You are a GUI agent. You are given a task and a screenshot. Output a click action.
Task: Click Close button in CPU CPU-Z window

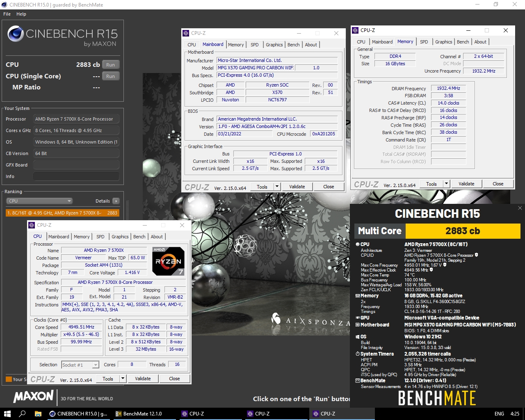pyautogui.click(x=174, y=379)
